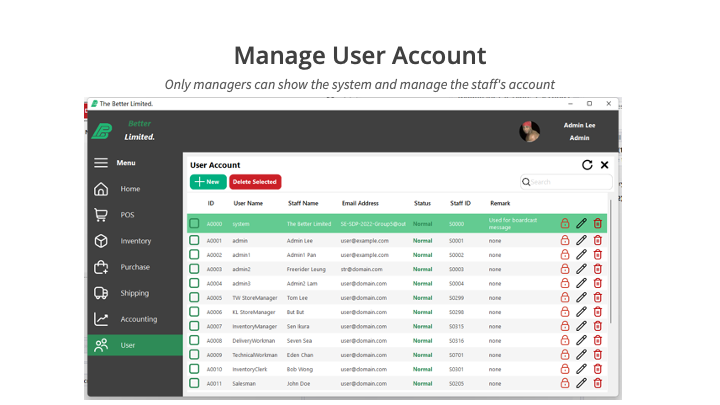720x405 pixels.
Task: Delete the admin account A0001
Action: 597,240
